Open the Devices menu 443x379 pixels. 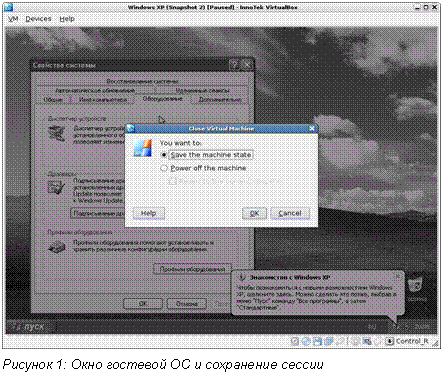[x=38, y=19]
